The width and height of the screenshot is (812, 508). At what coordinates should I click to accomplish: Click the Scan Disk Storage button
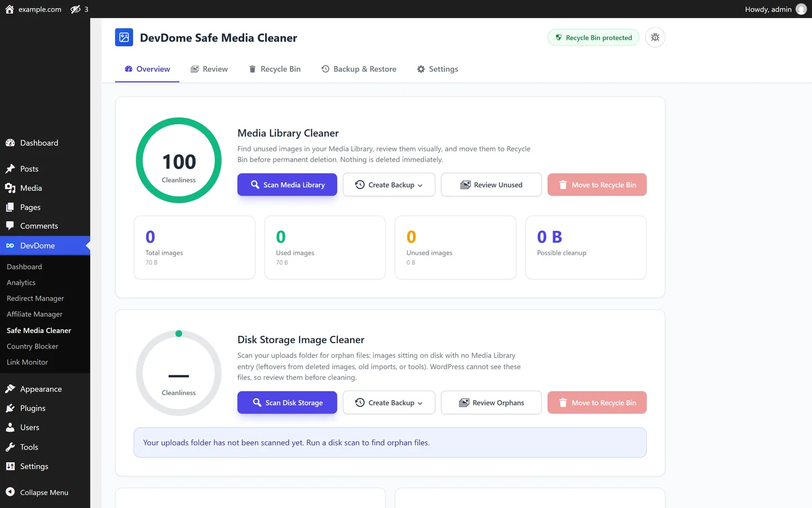(287, 402)
